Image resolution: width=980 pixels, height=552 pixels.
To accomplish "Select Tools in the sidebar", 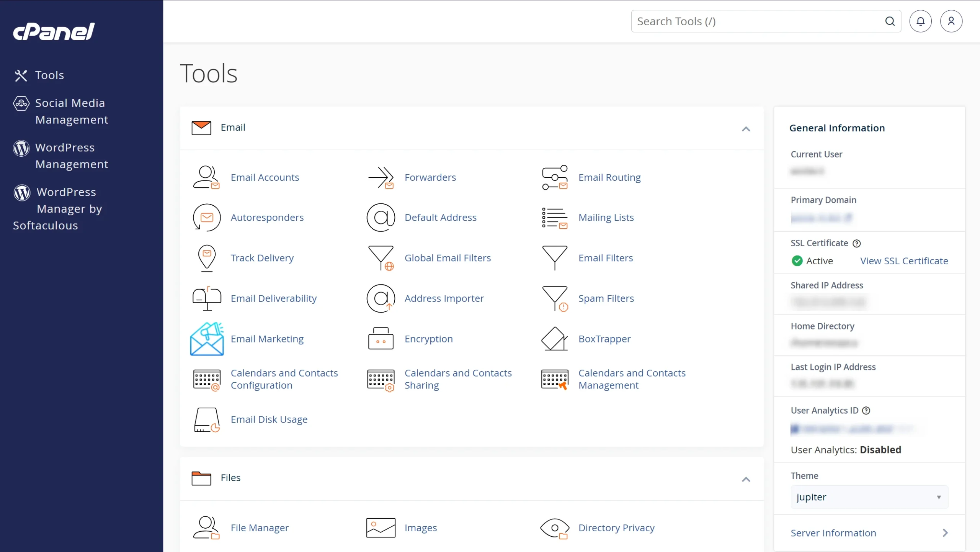I will click(x=39, y=75).
